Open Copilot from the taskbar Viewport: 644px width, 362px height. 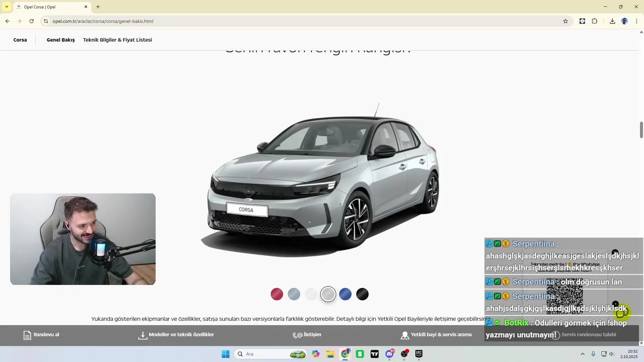pos(315,354)
